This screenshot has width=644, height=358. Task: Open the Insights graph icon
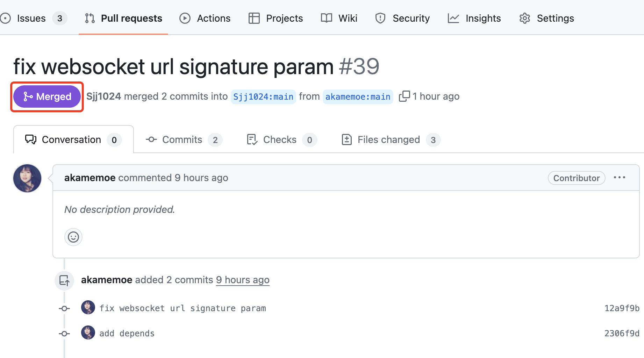click(x=453, y=18)
